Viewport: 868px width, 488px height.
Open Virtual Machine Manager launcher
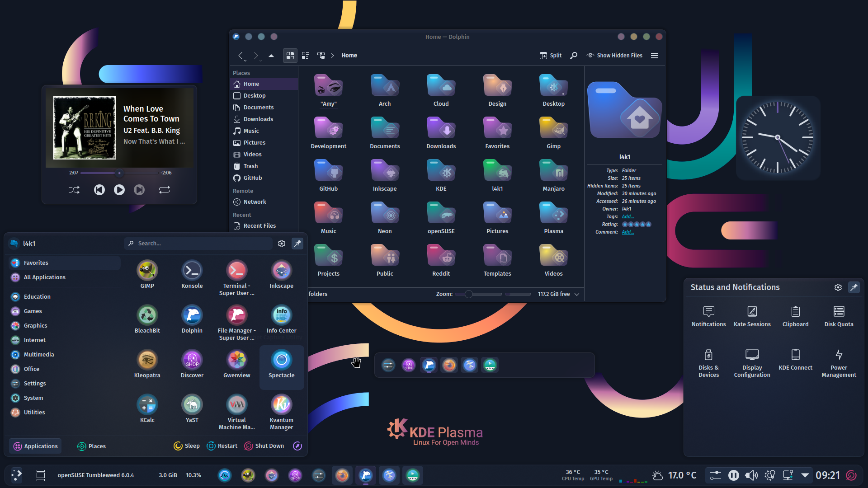point(236,412)
